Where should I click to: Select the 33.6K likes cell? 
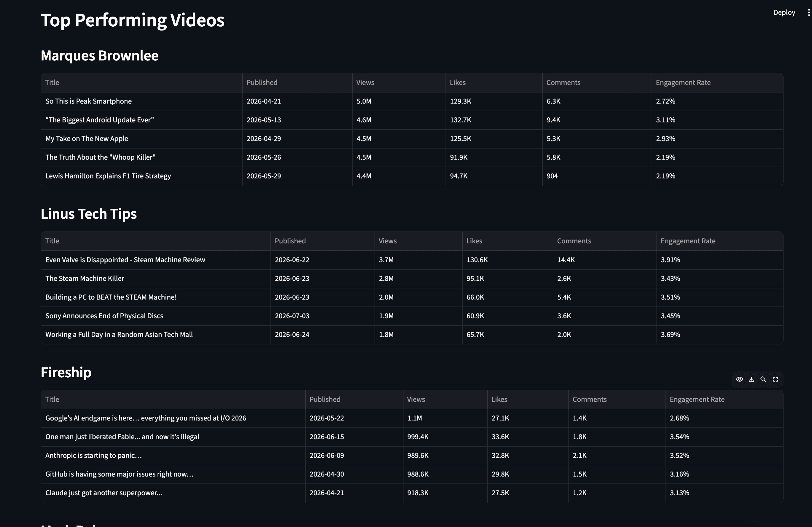528,437
